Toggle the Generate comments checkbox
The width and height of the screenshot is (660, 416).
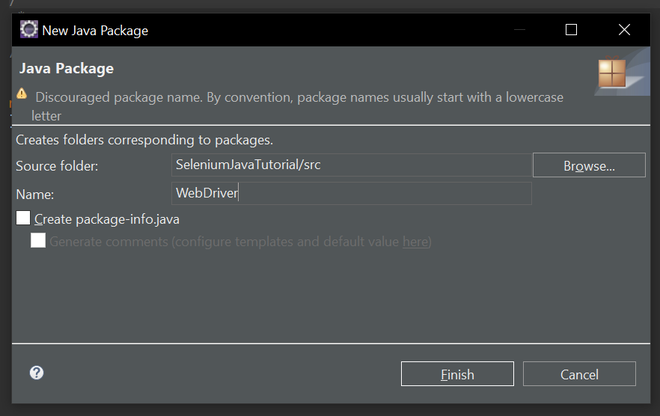click(39, 241)
